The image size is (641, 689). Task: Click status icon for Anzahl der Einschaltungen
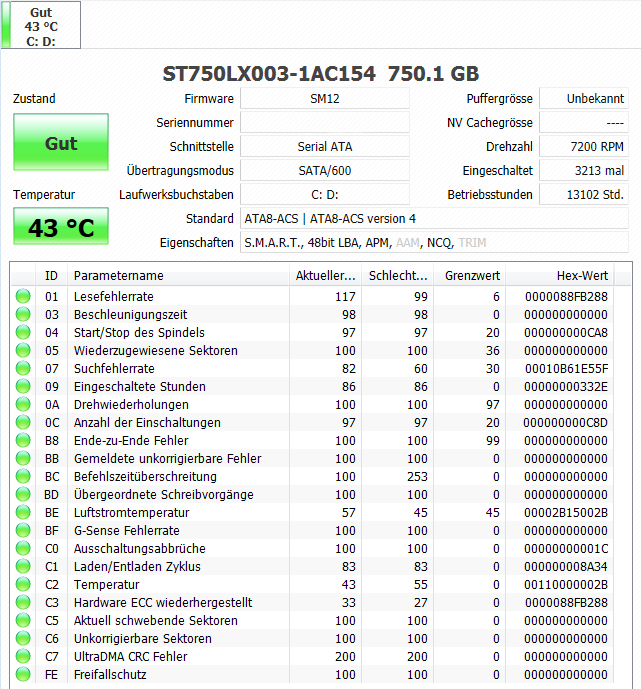[23, 422]
